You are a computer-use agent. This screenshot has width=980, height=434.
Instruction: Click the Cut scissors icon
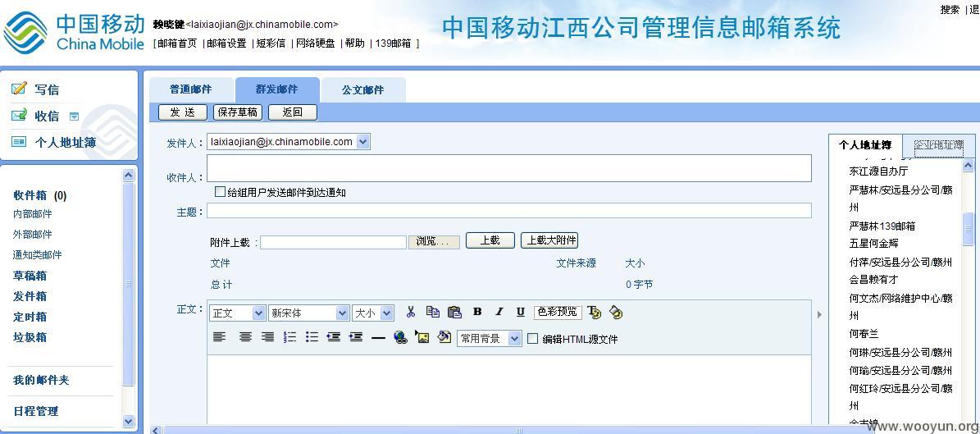[411, 312]
